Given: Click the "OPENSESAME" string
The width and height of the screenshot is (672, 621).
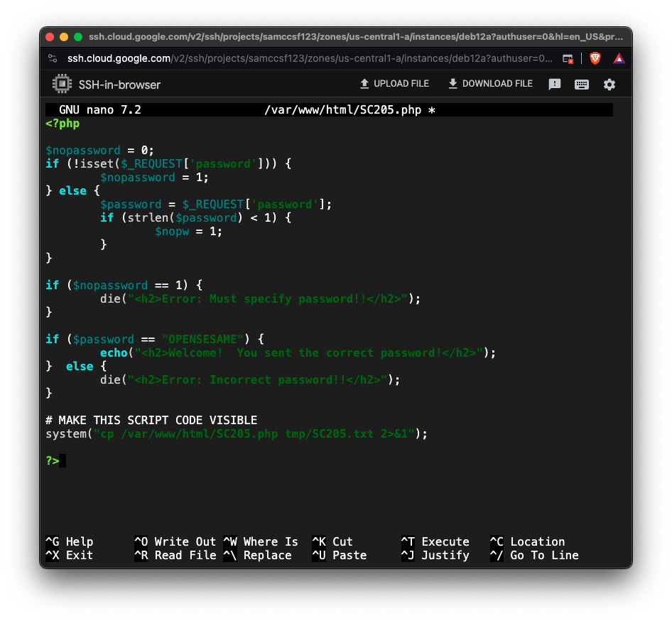Looking at the screenshot, I should point(202,339).
